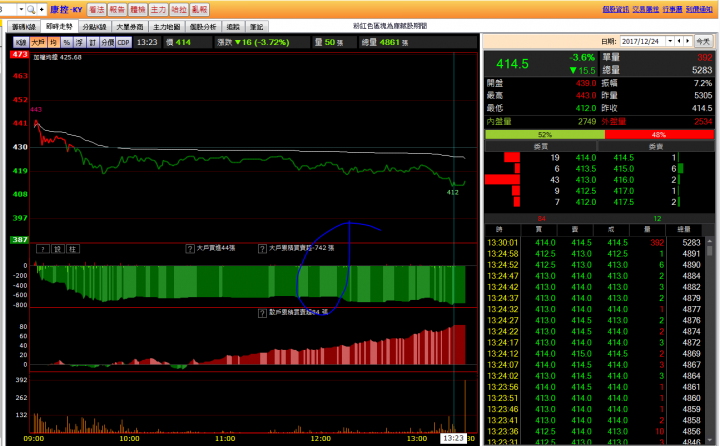Click the magnifier search icon
Screen dimensions: 720x446
31,9
